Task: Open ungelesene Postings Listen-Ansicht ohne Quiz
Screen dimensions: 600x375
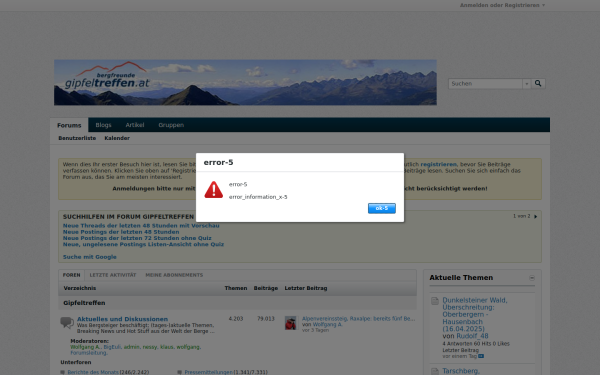Action: point(143,244)
